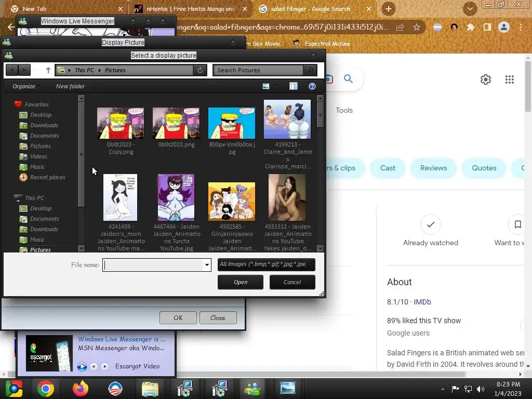The width and height of the screenshot is (532, 399).
Task: Click the File name input field
Action: [153, 265]
